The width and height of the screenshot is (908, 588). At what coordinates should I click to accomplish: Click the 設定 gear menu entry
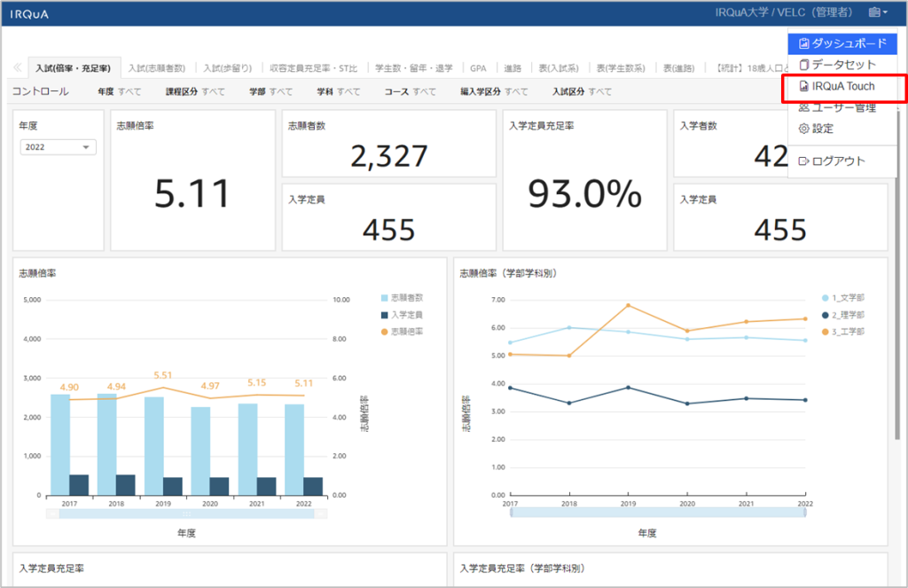point(821,129)
